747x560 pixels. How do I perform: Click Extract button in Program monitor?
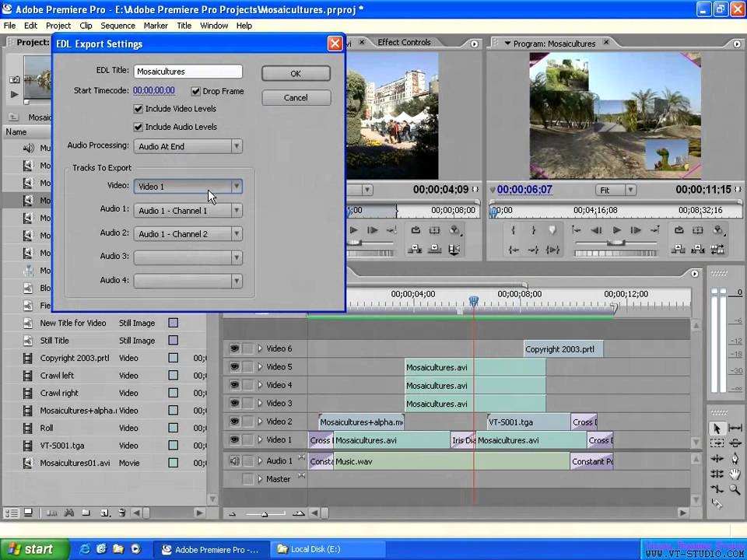[x=697, y=249]
